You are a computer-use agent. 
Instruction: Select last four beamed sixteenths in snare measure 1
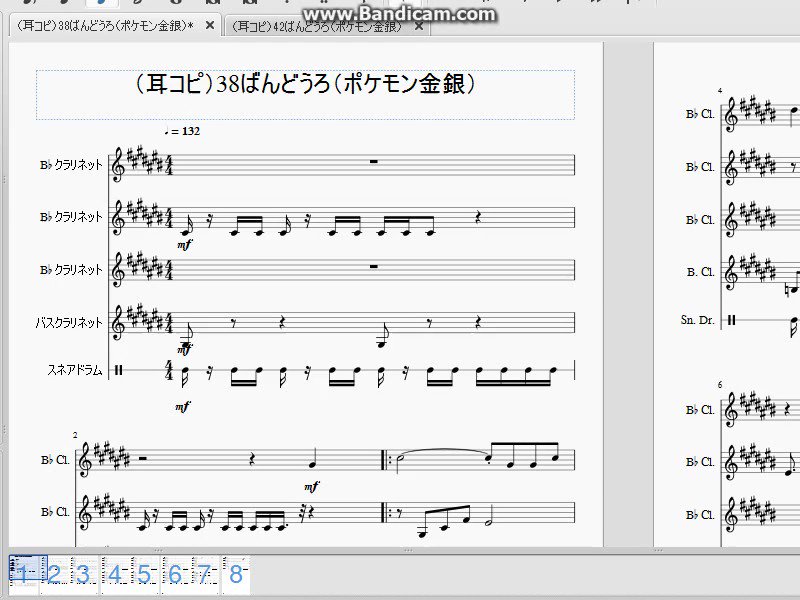click(x=516, y=376)
